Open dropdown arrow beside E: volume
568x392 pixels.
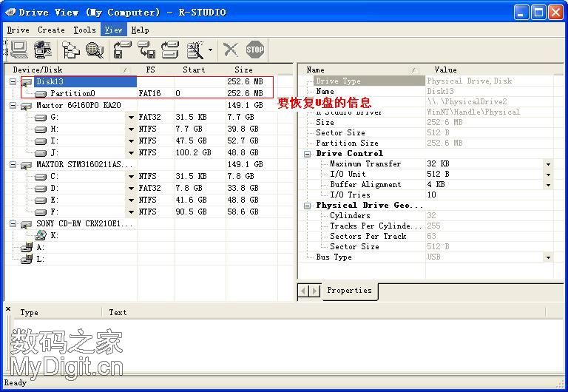click(x=131, y=200)
